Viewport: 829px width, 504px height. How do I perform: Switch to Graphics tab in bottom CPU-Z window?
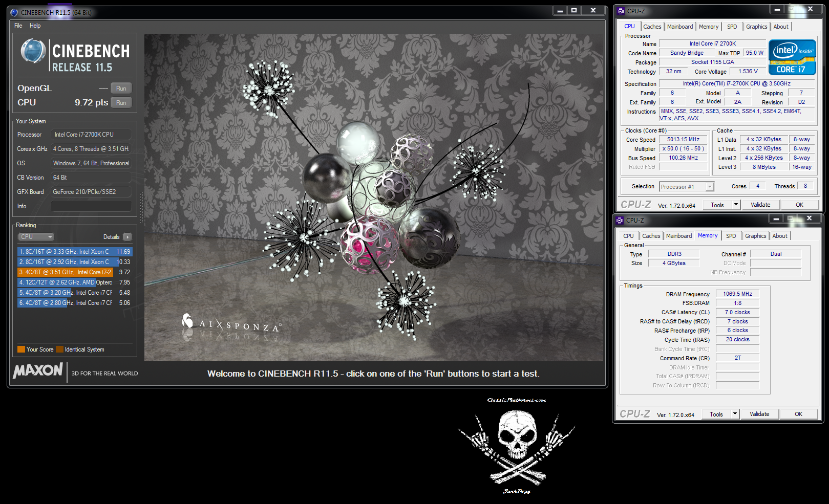pos(755,236)
